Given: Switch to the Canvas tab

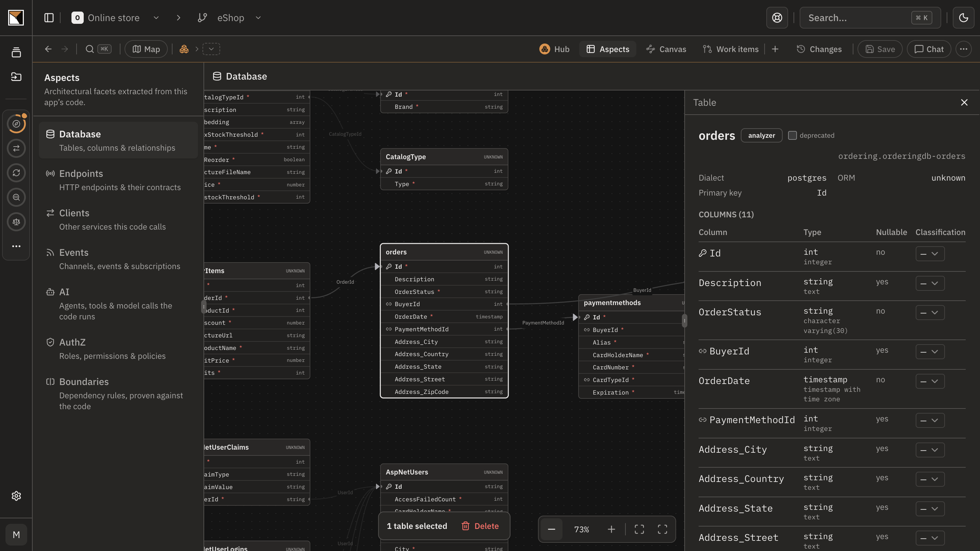Looking at the screenshot, I should click(666, 49).
